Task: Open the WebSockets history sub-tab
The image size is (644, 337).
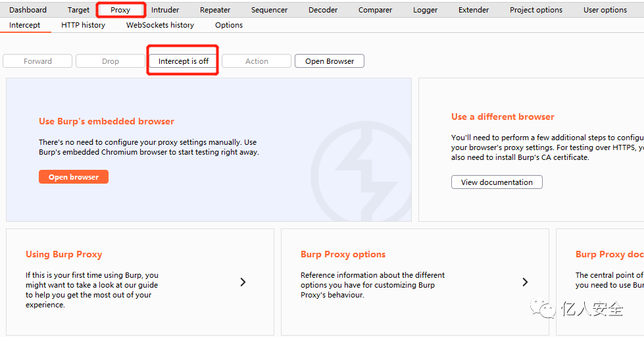Action: pos(161,25)
